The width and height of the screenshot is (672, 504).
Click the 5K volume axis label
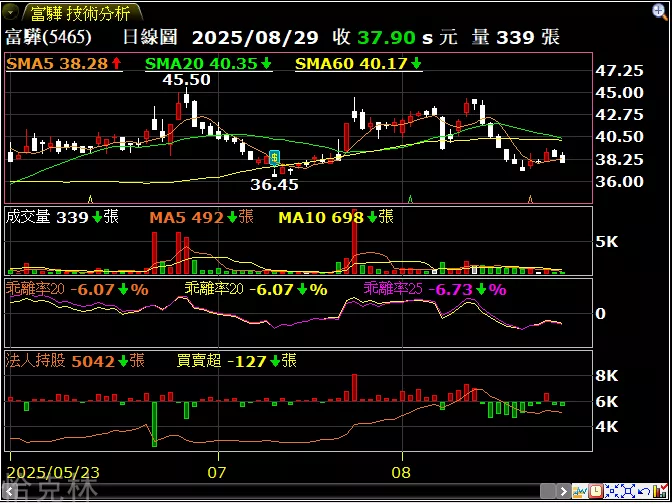coord(607,243)
